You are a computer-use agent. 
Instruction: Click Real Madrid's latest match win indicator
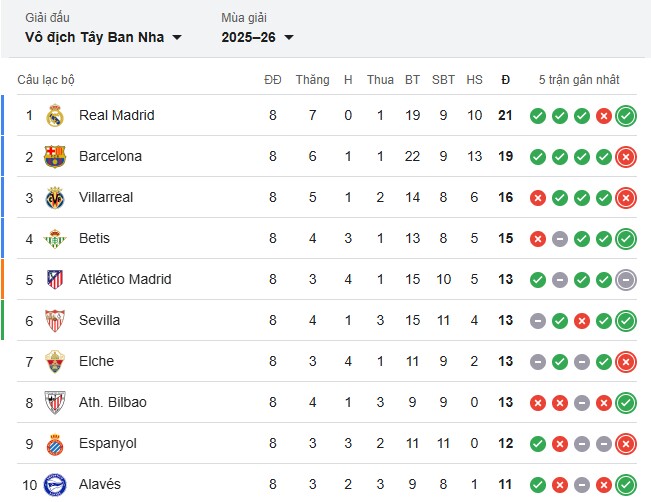coord(626,116)
